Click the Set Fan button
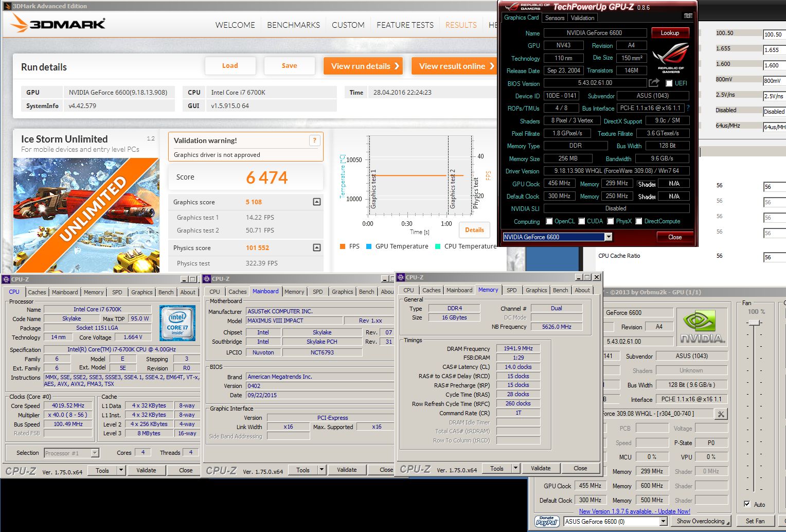The width and height of the screenshot is (786, 532). point(755,521)
